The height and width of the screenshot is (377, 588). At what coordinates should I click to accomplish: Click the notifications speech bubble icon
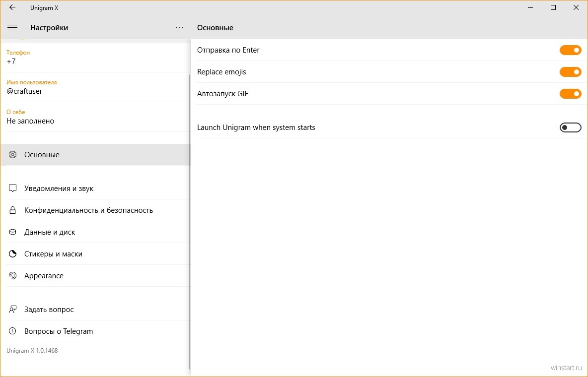13,188
